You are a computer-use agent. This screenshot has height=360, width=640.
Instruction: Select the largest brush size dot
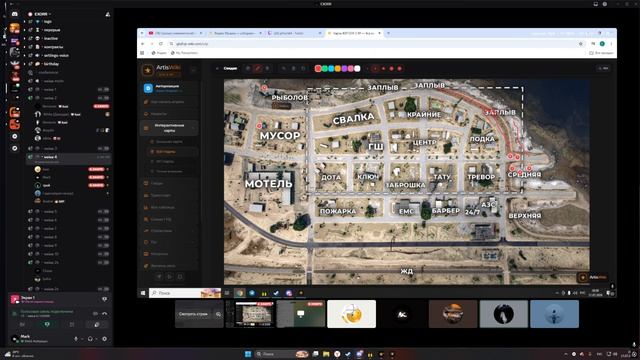pyautogui.click(x=400, y=69)
